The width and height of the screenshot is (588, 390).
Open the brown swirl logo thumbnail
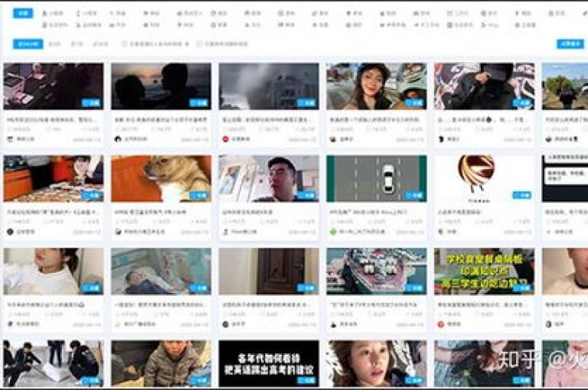[x=484, y=179]
